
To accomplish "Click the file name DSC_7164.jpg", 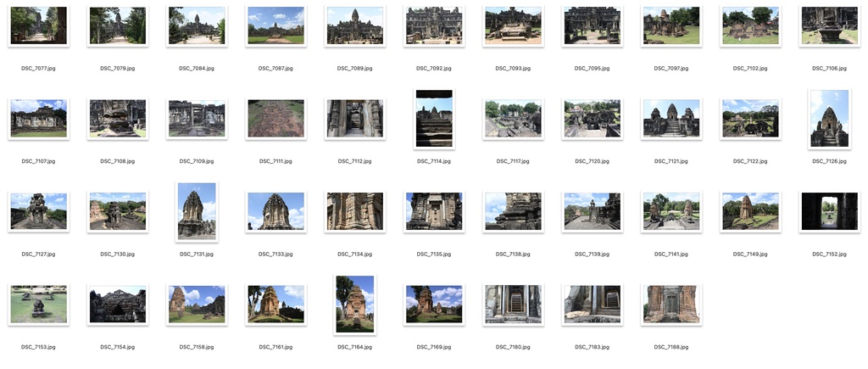I will coord(355,347).
